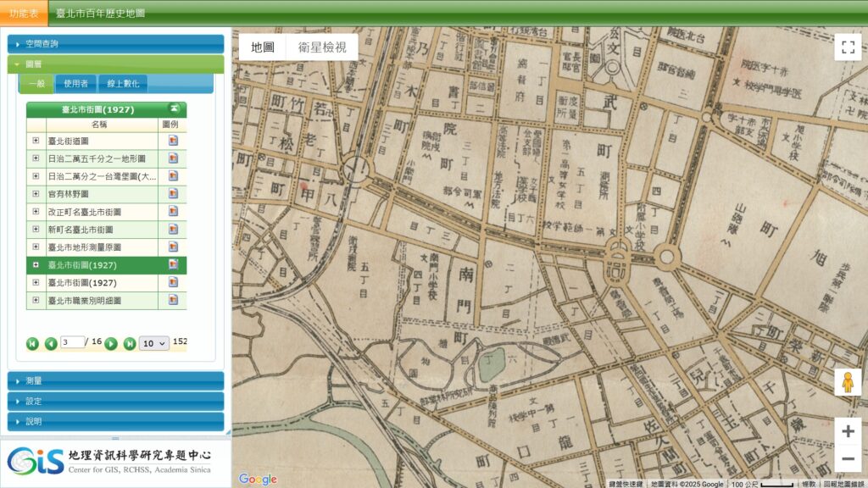868x488 pixels.
Task: Go to last page of layer list
Action: click(130, 344)
